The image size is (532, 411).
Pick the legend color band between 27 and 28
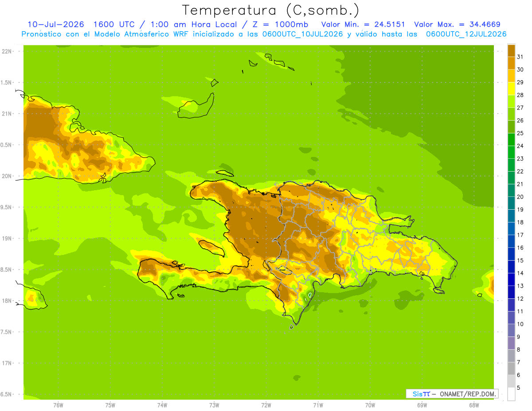point(511,102)
